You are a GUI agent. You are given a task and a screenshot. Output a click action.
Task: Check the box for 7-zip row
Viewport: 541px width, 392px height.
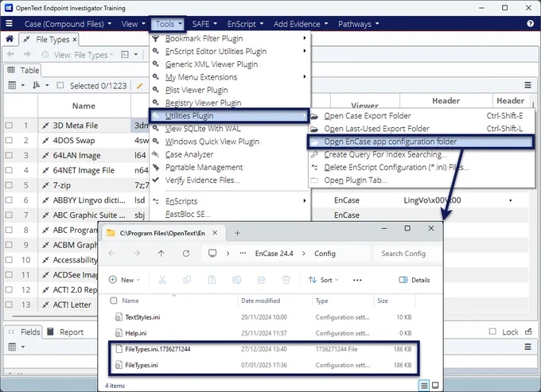click(9, 184)
